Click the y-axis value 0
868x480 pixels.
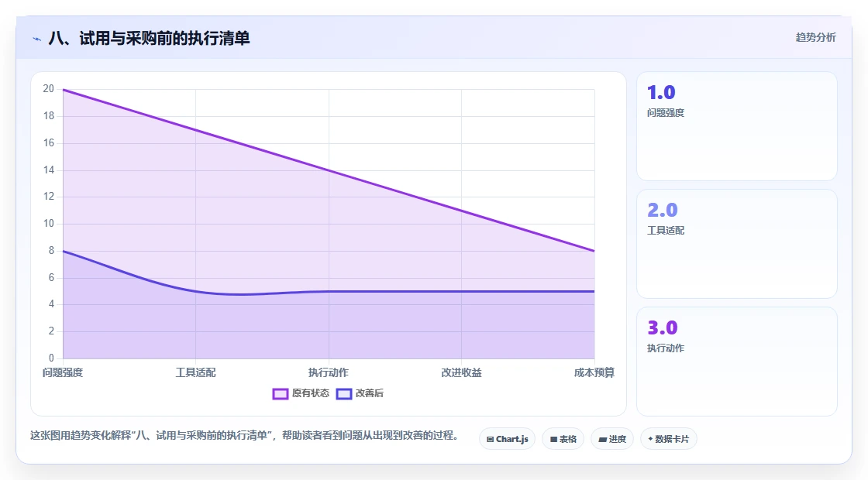click(51, 358)
